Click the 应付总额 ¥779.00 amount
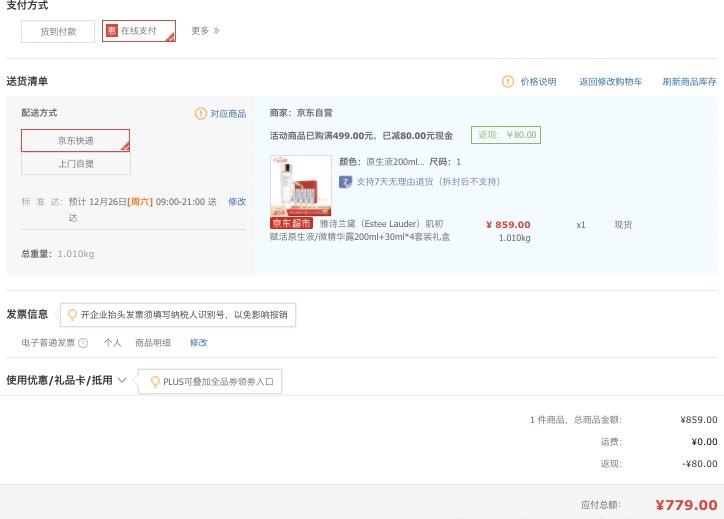This screenshot has width=724, height=519. [x=686, y=505]
